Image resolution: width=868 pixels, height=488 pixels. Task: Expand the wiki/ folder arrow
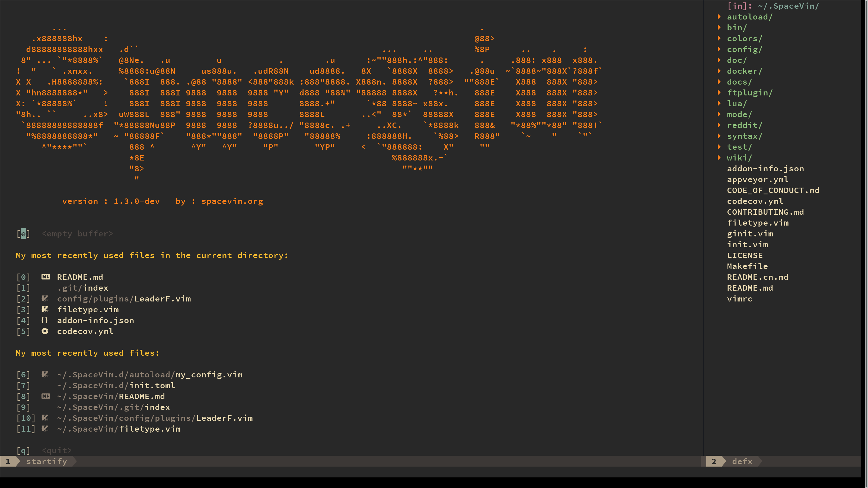[x=719, y=158]
